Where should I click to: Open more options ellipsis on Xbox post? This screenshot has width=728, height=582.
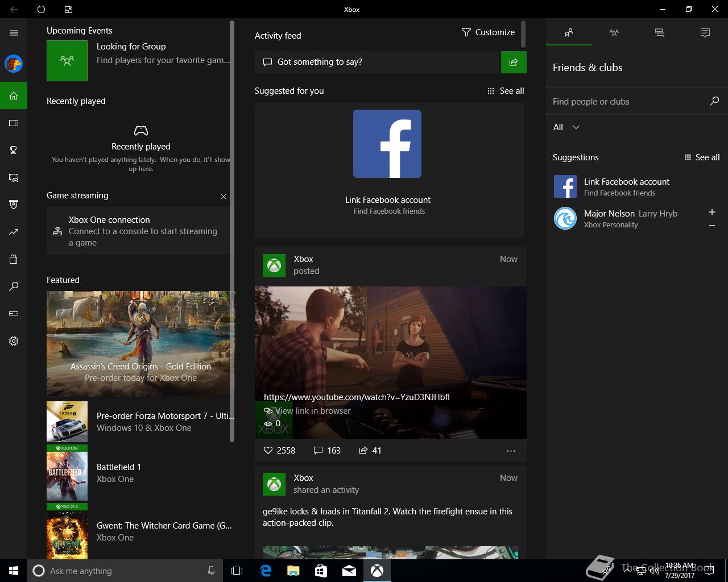pos(511,451)
